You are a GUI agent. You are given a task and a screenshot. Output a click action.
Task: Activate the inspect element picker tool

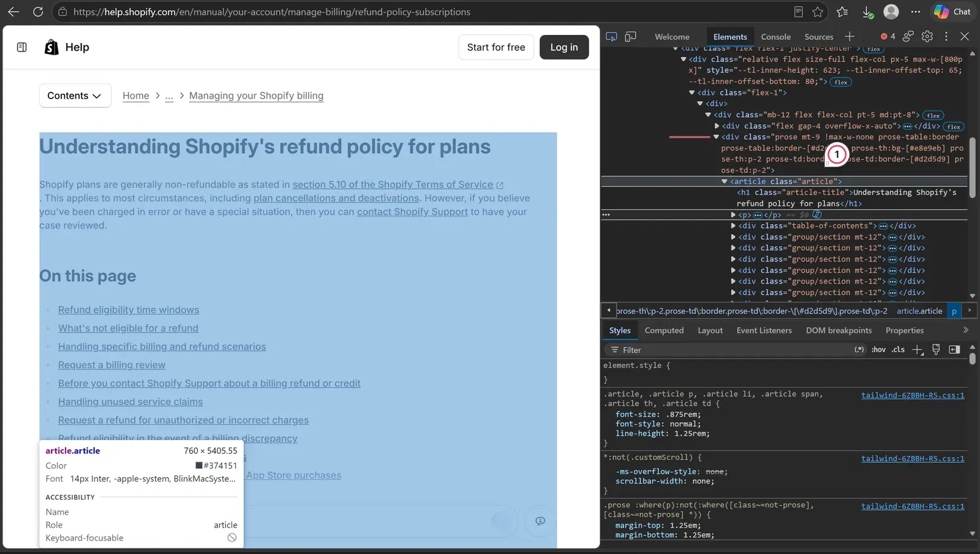[x=611, y=37]
